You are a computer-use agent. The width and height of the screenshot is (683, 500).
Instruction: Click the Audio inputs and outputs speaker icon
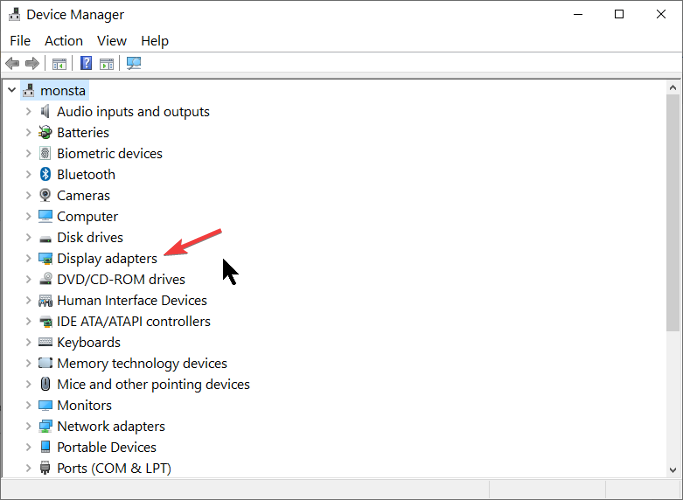[45, 111]
